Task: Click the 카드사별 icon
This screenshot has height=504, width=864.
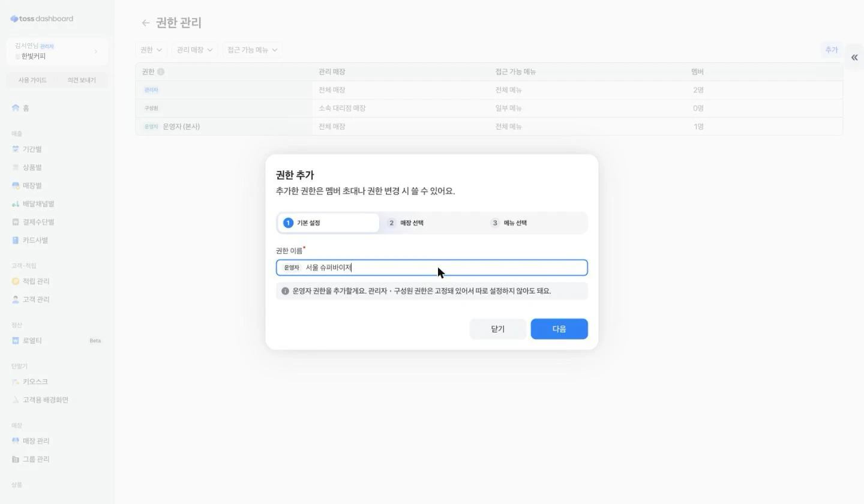Action: [16, 240]
